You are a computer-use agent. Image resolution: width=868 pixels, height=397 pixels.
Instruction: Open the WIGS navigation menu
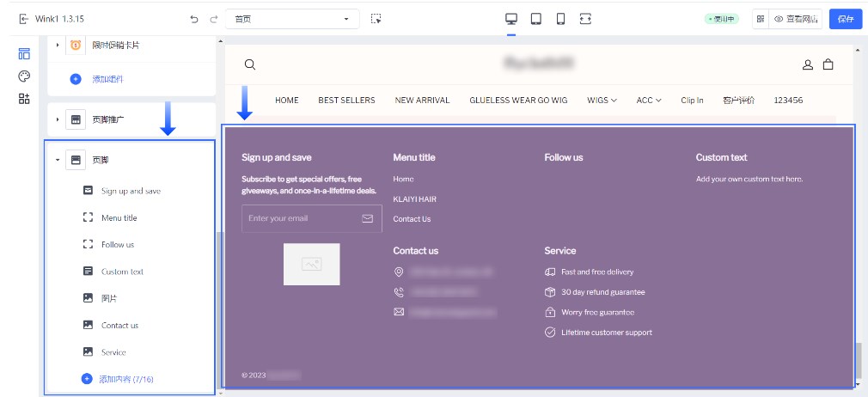point(602,101)
